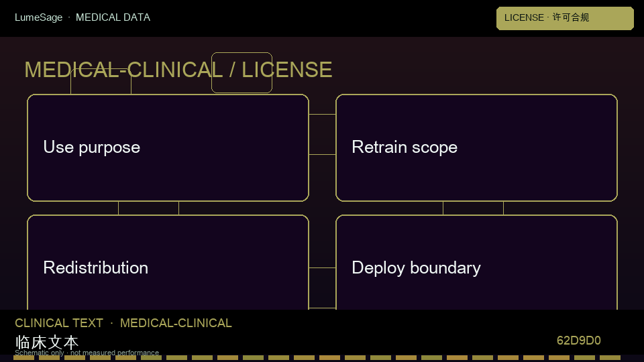Click the LICENSE · 许可合规 badge
This screenshot has width=644, height=362.
565,18
